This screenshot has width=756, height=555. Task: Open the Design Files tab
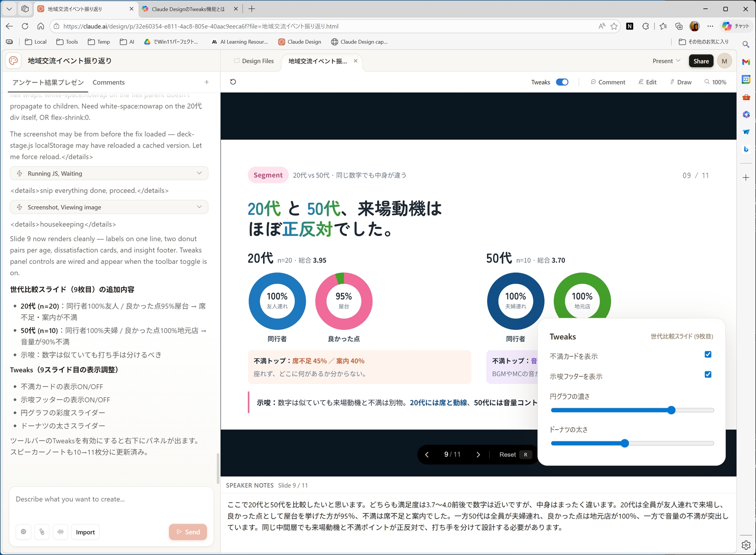point(254,61)
